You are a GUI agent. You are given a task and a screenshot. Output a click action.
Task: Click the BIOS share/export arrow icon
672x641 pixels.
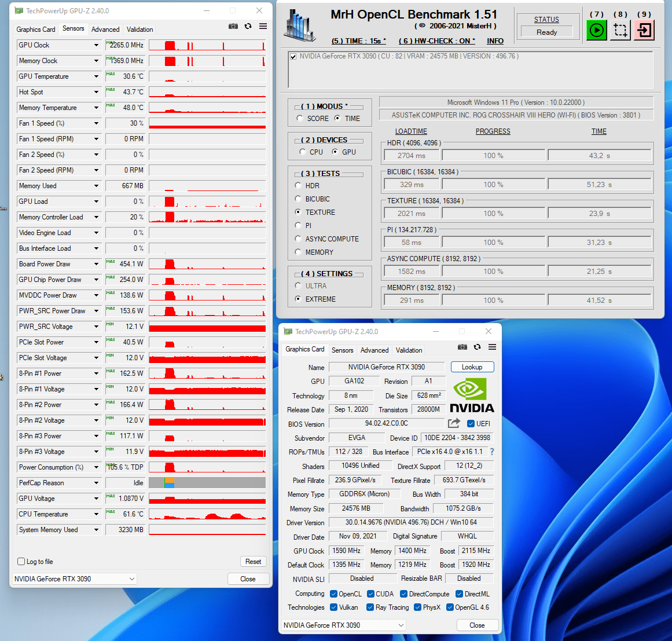click(454, 423)
